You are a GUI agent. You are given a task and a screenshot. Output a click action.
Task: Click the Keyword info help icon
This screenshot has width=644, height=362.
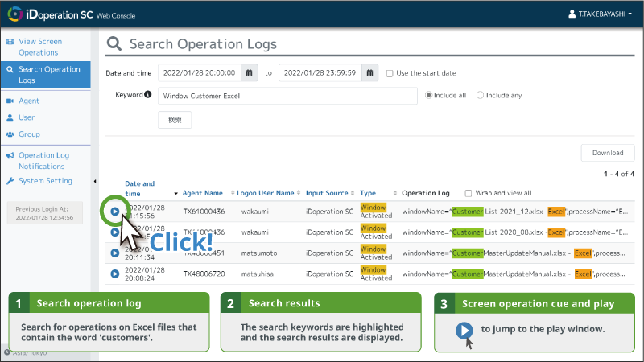(148, 95)
